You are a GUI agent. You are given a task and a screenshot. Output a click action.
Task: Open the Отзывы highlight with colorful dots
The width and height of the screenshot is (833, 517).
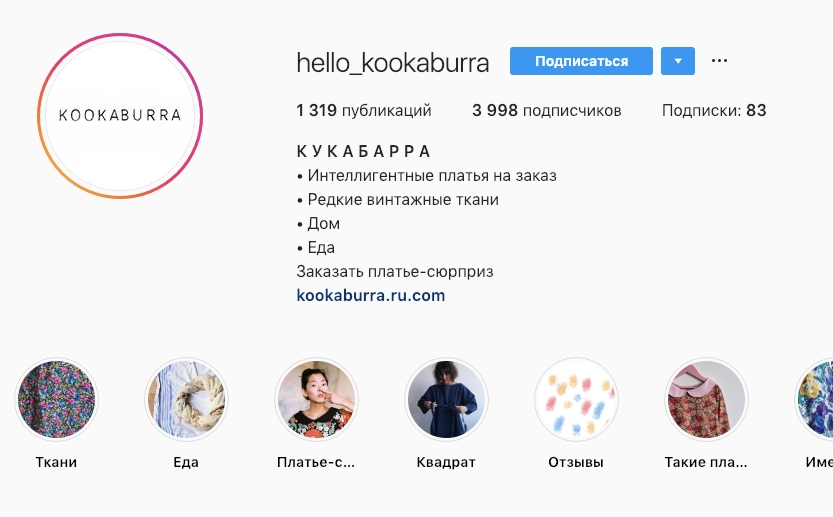click(576, 399)
